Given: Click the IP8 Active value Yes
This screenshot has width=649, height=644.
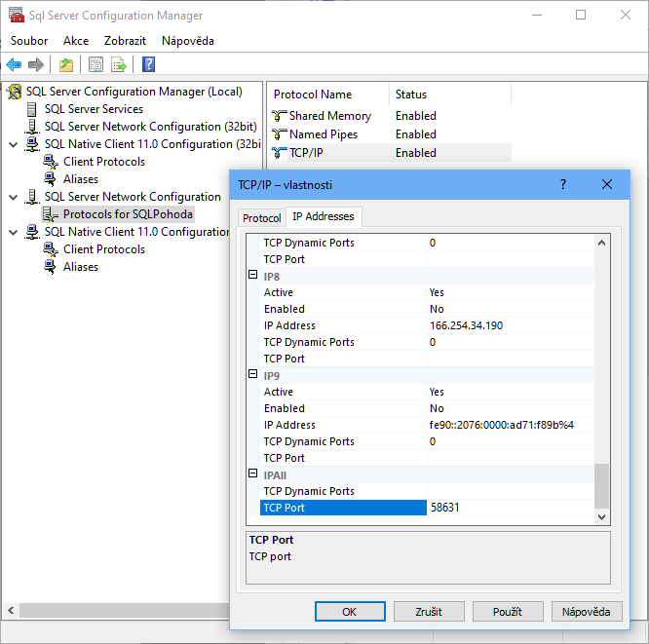Looking at the screenshot, I should pyautogui.click(x=510, y=292).
